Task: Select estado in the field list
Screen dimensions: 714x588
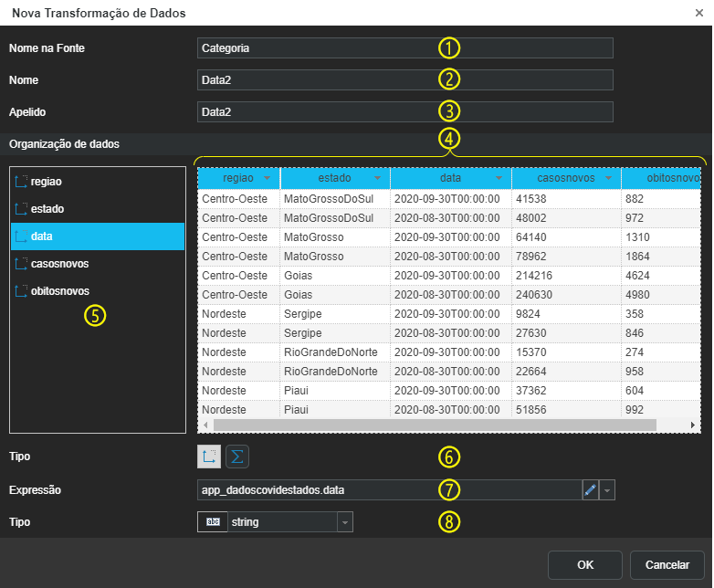Action: pos(98,209)
